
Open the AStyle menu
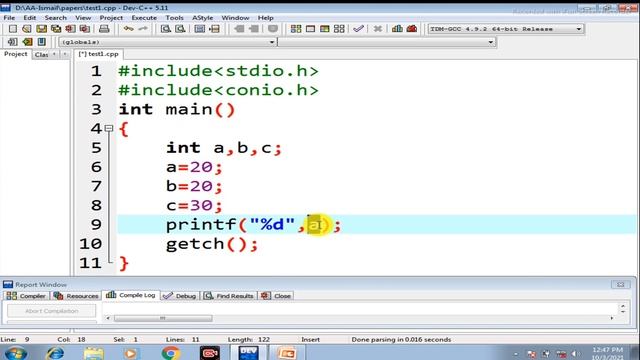(202, 18)
